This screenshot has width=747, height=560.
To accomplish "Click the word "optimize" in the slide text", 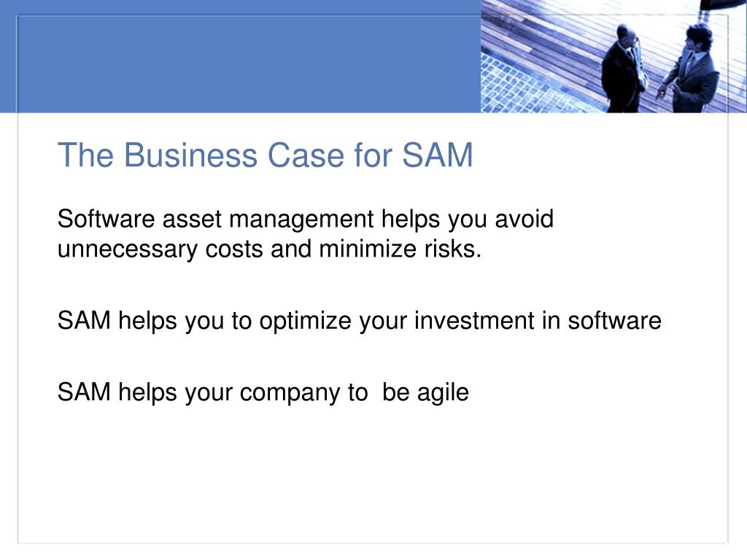I will coord(306,322).
